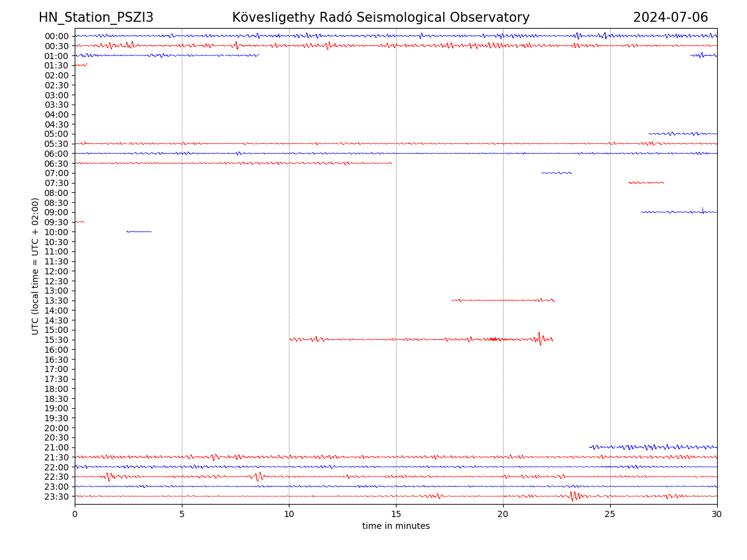Select the 23:30 row label
The image size is (747, 560).
[56, 497]
